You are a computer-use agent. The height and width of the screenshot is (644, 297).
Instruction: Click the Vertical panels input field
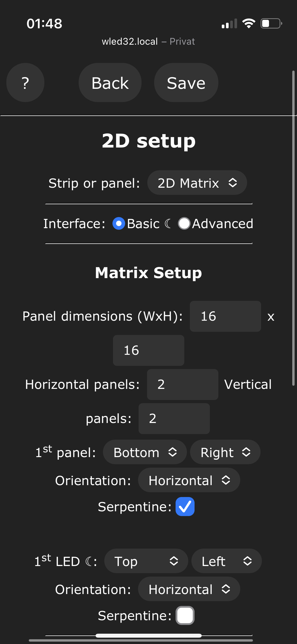[x=174, y=418]
